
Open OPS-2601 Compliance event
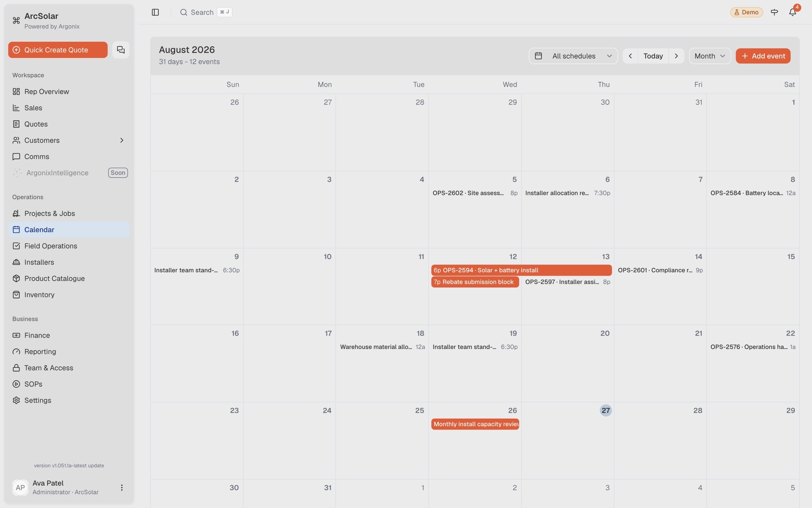660,270
